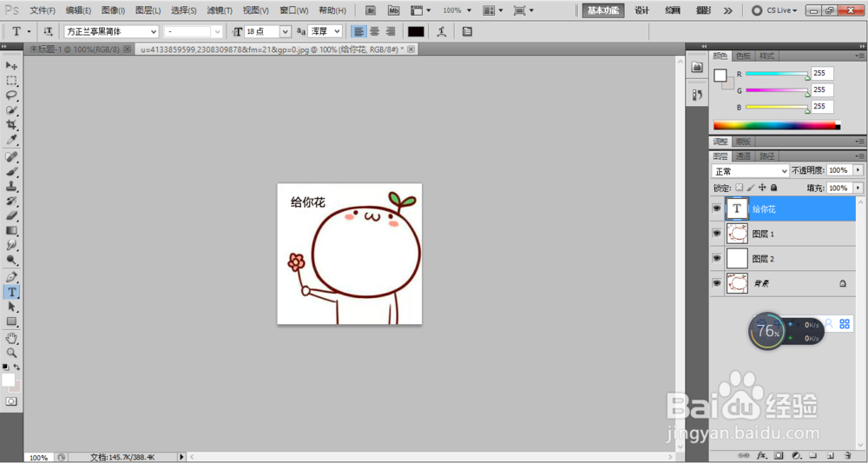
Task: Open the character and paragraph panel
Action: tap(467, 31)
